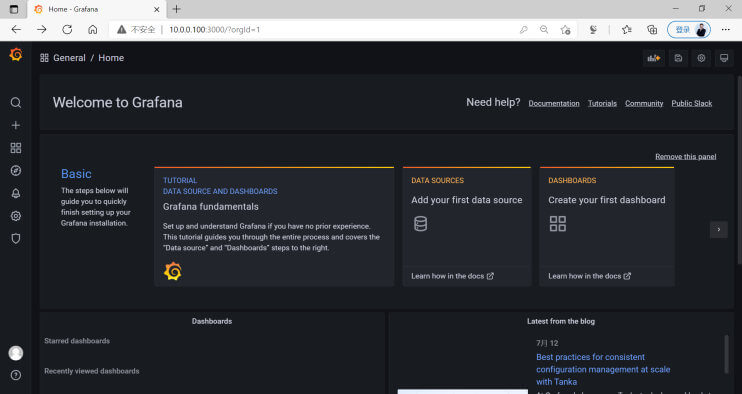Click the Starred dashboards label

pyautogui.click(x=77, y=341)
